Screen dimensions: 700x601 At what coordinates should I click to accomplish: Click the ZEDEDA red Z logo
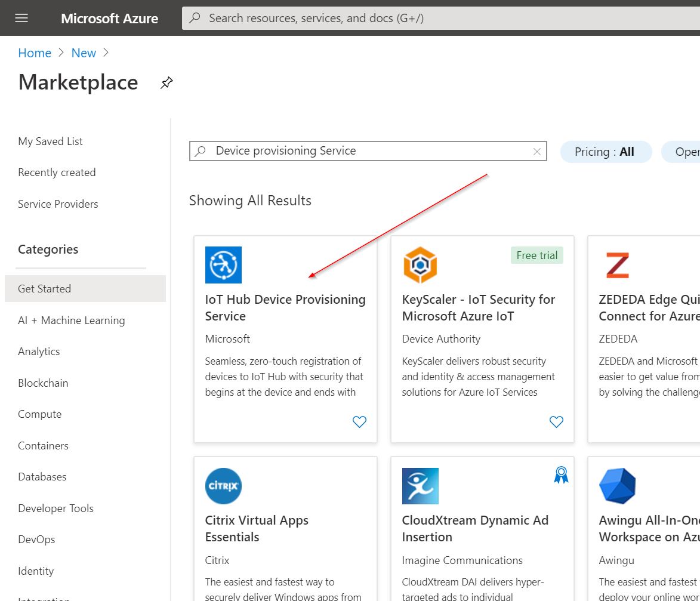(x=618, y=264)
